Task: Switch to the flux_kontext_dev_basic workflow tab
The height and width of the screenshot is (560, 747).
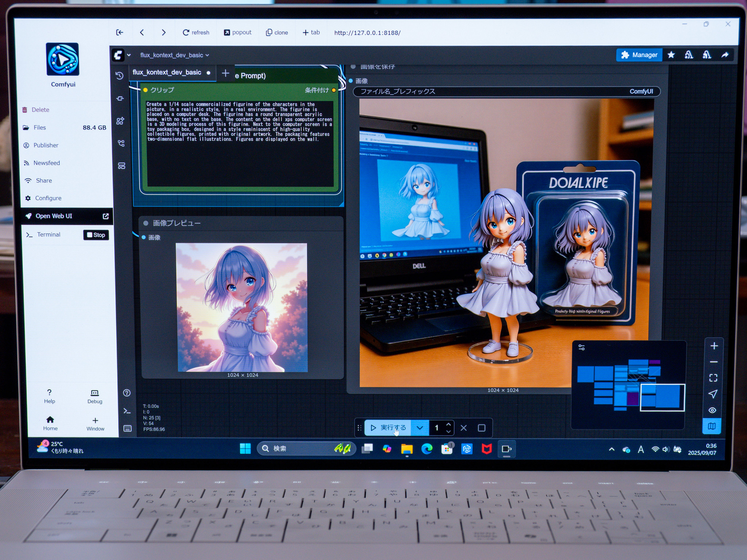Action: 167,72
